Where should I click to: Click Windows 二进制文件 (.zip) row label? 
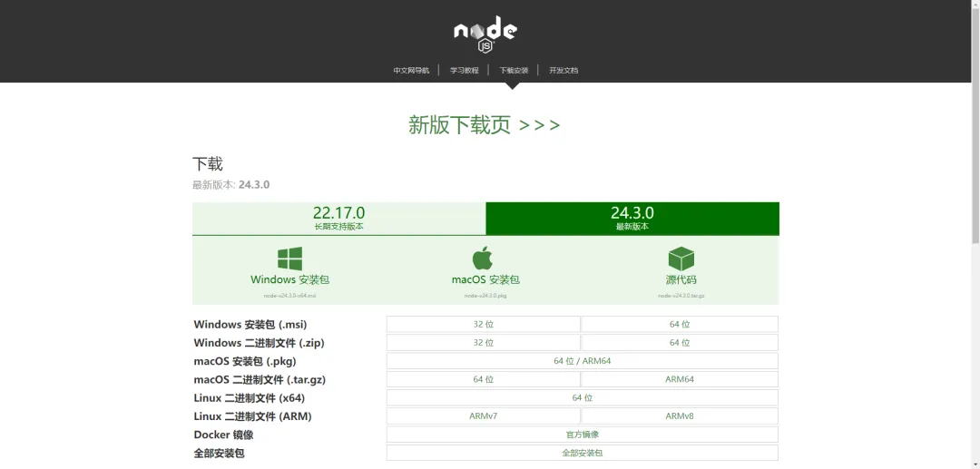(x=260, y=343)
